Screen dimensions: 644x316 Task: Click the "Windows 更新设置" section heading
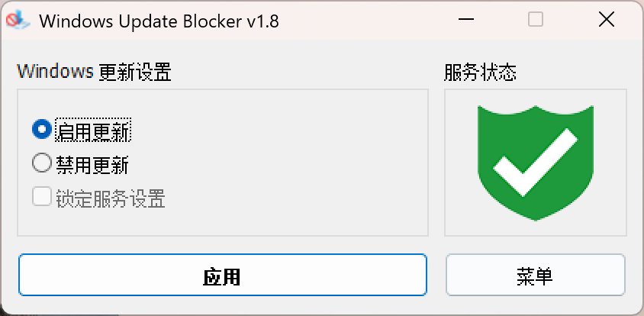(94, 73)
